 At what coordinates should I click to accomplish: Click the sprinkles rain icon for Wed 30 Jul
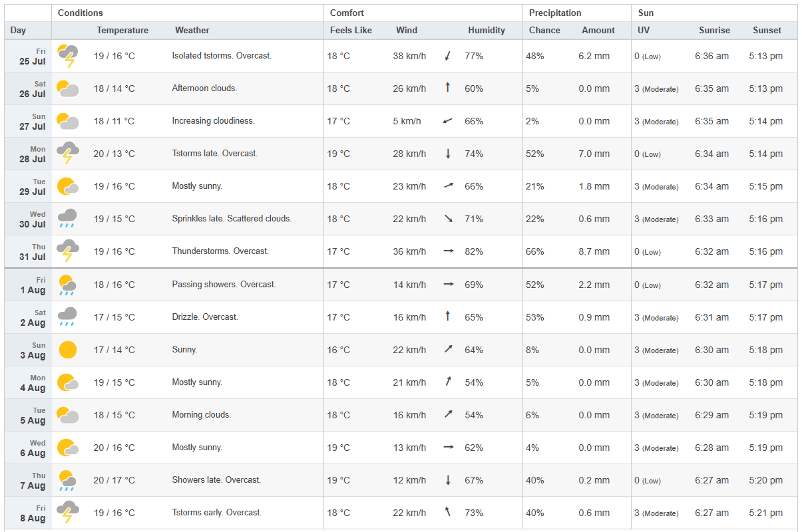coord(68,219)
